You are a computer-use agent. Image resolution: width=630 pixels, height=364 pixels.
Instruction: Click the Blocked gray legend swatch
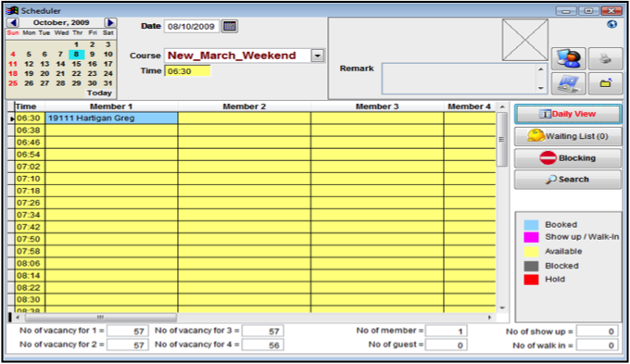click(531, 266)
